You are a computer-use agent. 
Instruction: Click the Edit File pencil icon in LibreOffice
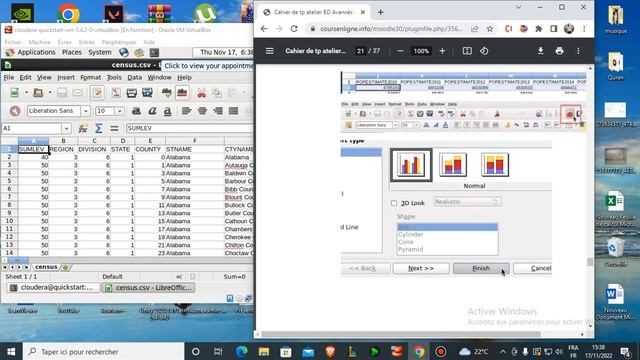tap(97, 93)
